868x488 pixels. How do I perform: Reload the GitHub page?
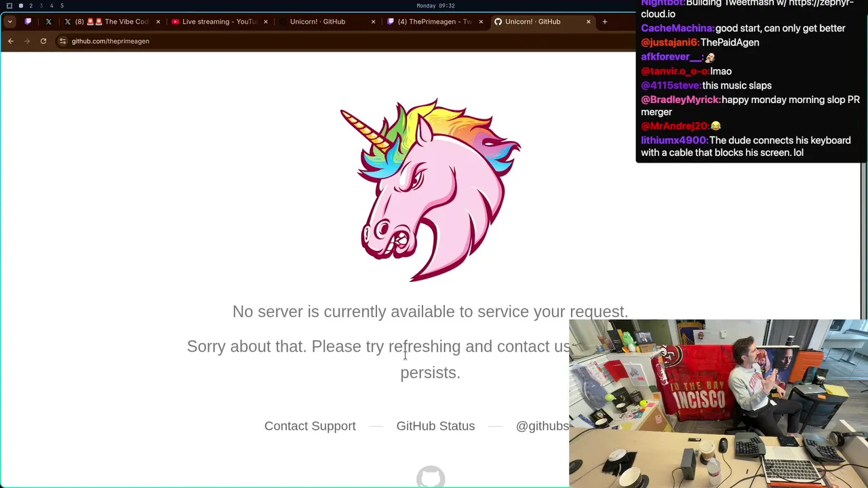(43, 41)
